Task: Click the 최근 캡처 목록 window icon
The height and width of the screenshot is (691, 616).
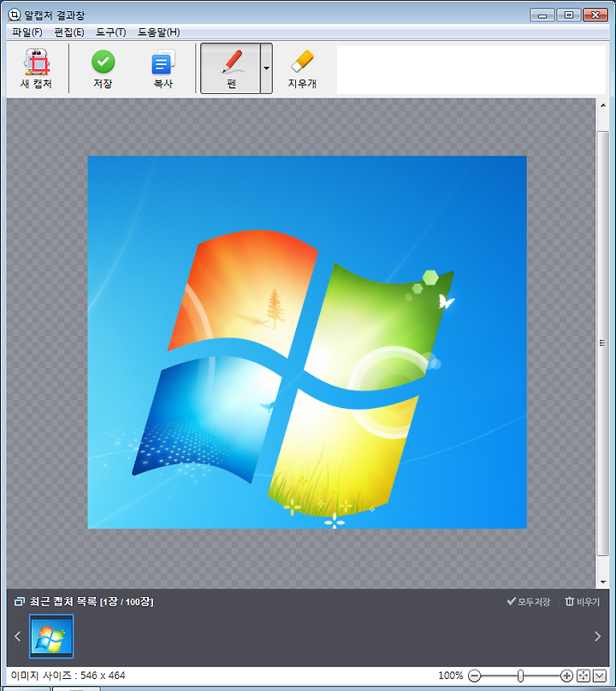Action: pyautogui.click(x=20, y=601)
